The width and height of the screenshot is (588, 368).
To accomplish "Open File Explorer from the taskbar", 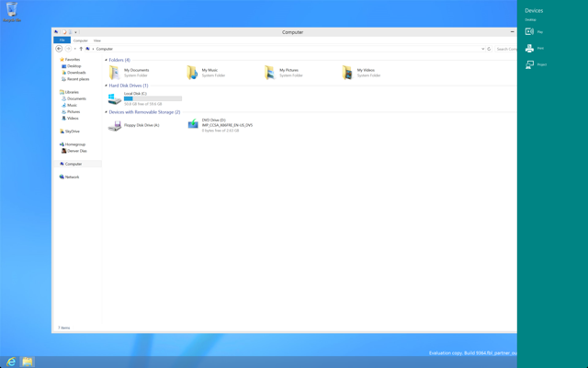I will point(27,362).
